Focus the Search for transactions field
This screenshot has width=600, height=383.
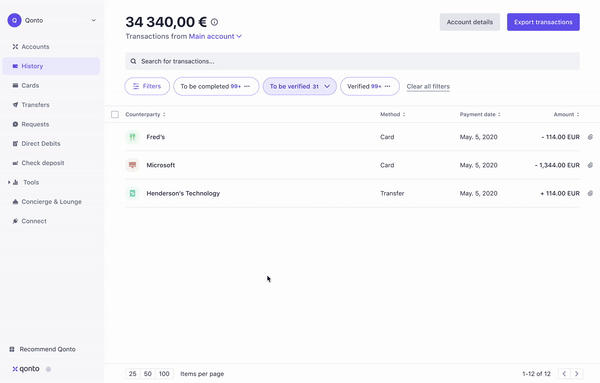click(x=352, y=61)
